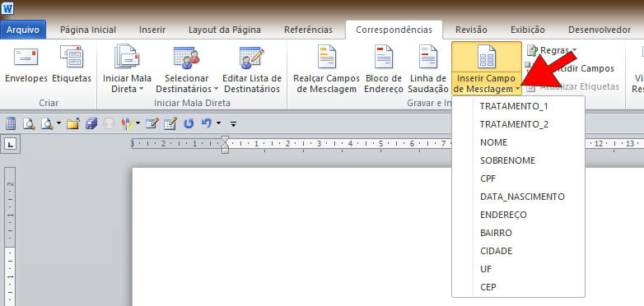This screenshot has height=306, width=644.
Task: Click the yellow open folder icon
Action: point(72,123)
